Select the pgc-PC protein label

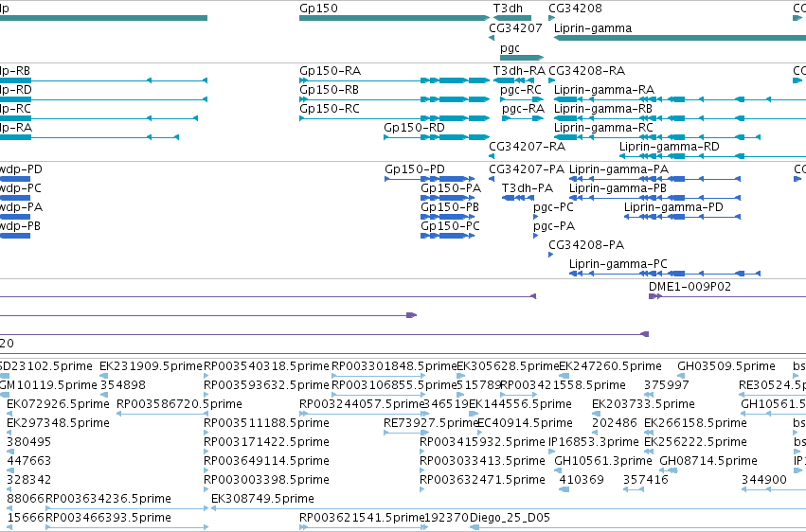click(554, 207)
